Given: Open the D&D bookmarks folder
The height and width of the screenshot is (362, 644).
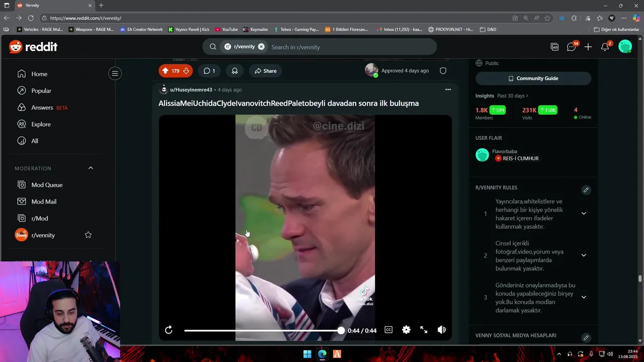Looking at the screenshot, I should (488, 30).
